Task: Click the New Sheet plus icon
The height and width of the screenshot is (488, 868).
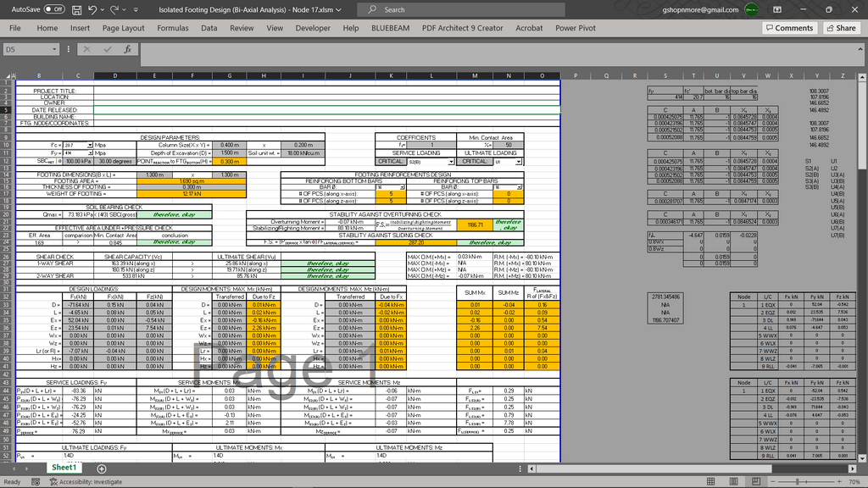Action: [102, 469]
